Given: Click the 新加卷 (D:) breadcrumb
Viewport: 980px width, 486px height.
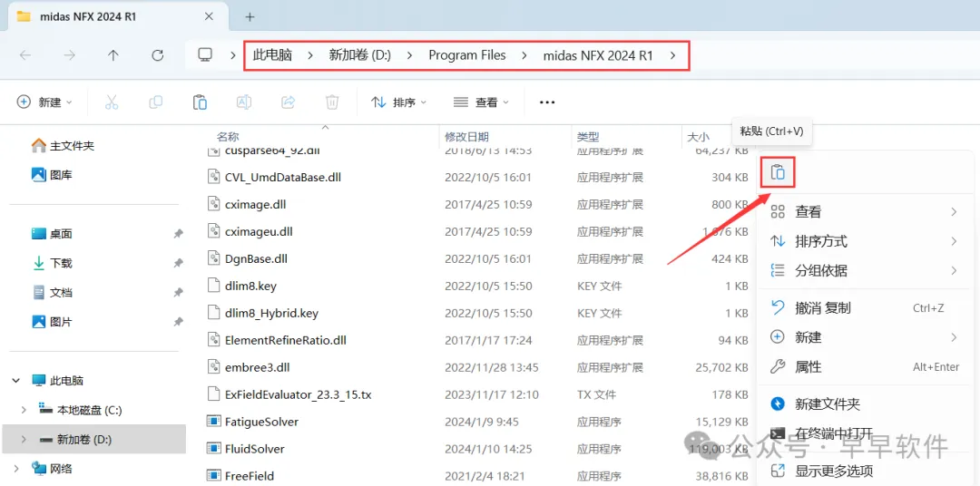Looking at the screenshot, I should coord(360,55).
